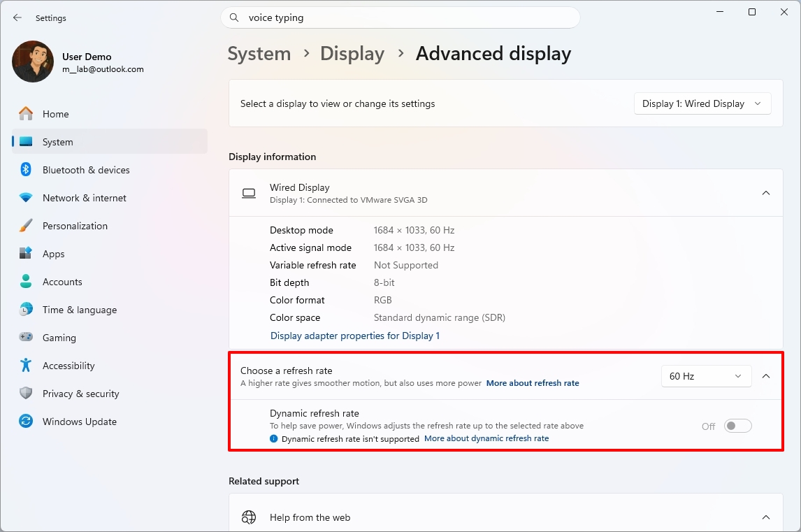This screenshot has height=532, width=801.
Task: Open Personalization settings
Action: (x=110, y=226)
